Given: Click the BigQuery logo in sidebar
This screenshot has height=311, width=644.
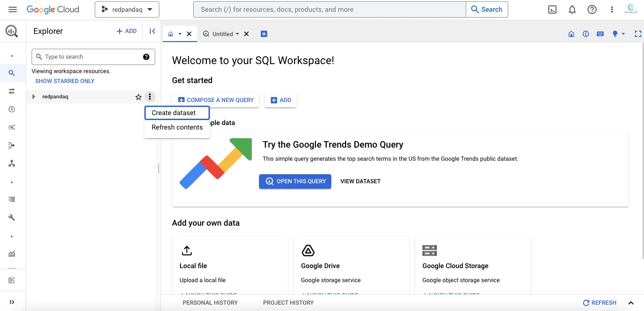Looking at the screenshot, I should coord(12,31).
